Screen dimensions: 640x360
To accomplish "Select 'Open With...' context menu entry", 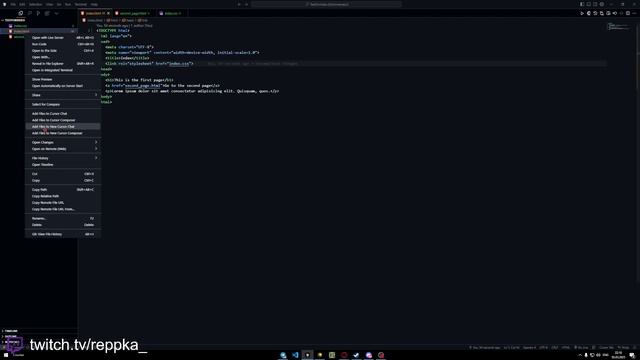I will tap(63, 57).
